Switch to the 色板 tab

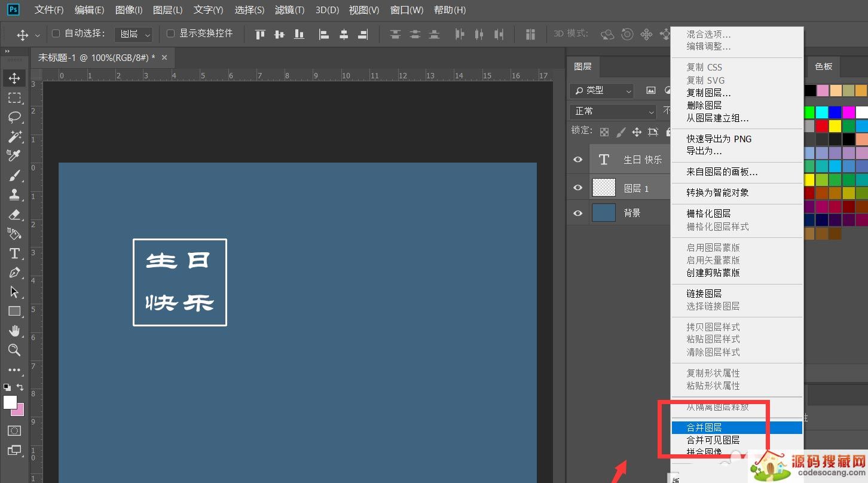click(824, 66)
